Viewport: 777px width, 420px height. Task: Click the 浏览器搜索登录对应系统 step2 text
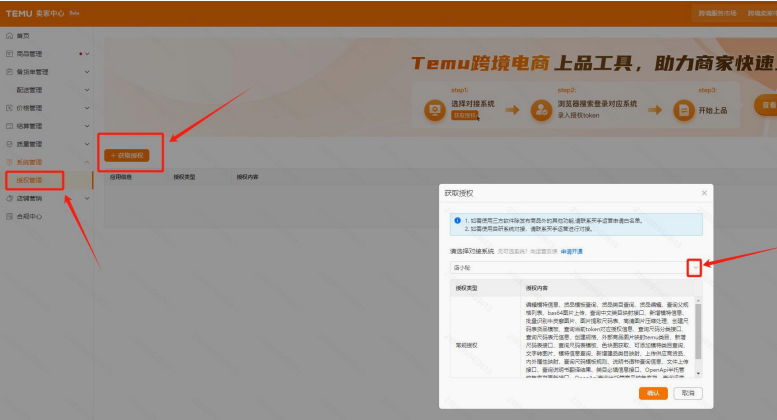click(x=597, y=104)
